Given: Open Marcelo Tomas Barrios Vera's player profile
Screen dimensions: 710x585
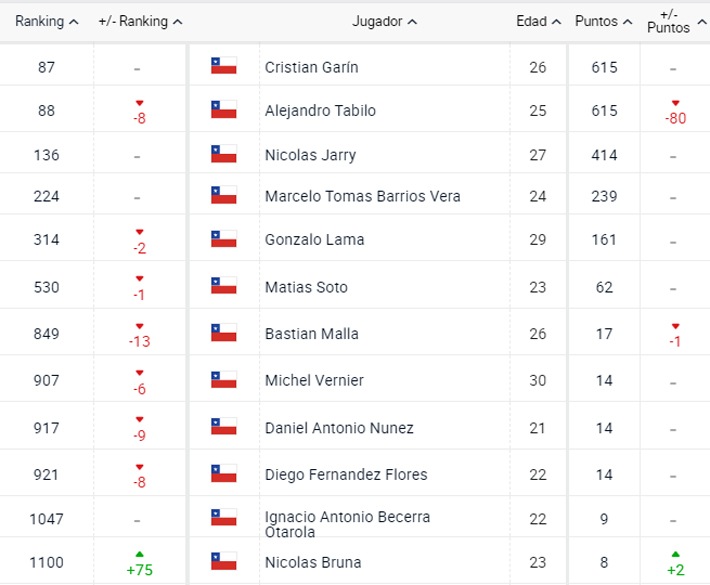Looking at the screenshot, I should [x=362, y=196].
